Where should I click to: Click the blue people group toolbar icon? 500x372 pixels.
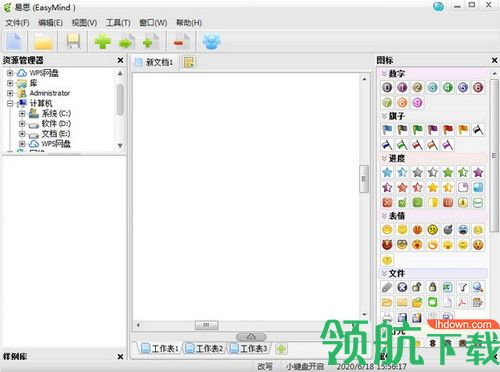[x=211, y=42]
